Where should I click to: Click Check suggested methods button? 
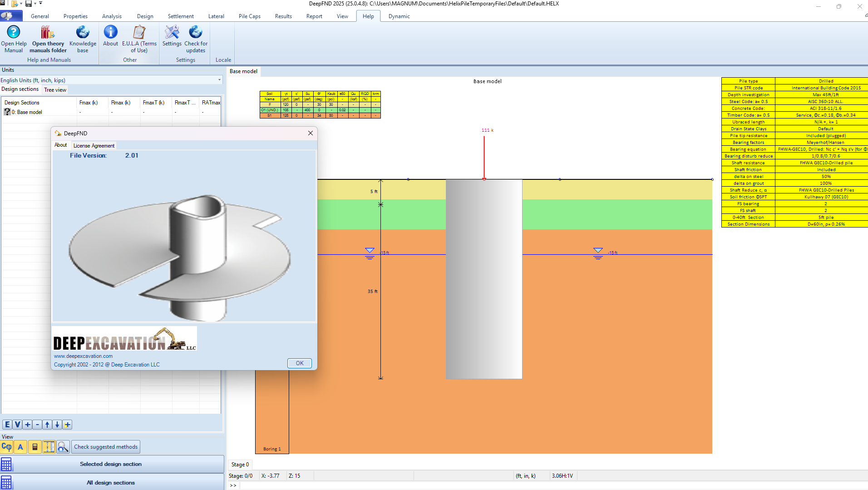coord(106,447)
